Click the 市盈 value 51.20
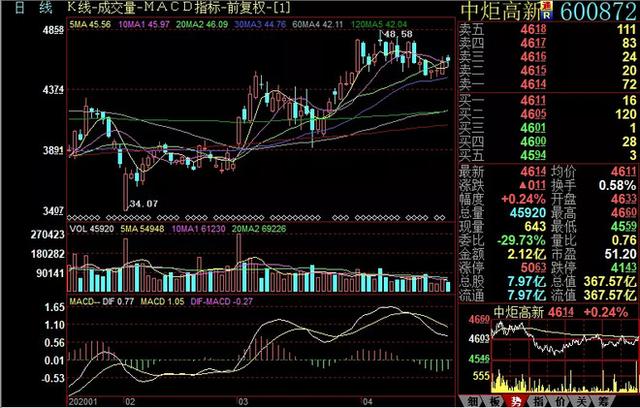The image size is (640, 408). [x=620, y=254]
